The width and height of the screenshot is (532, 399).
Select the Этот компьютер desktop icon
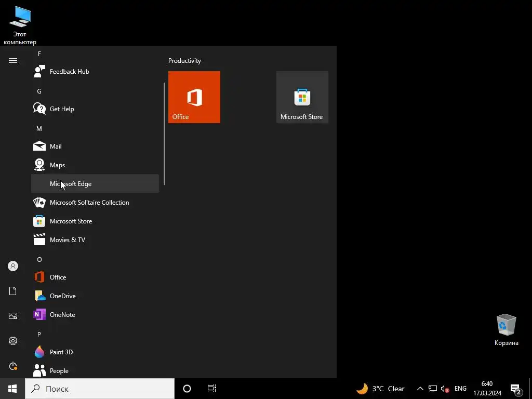tap(20, 25)
